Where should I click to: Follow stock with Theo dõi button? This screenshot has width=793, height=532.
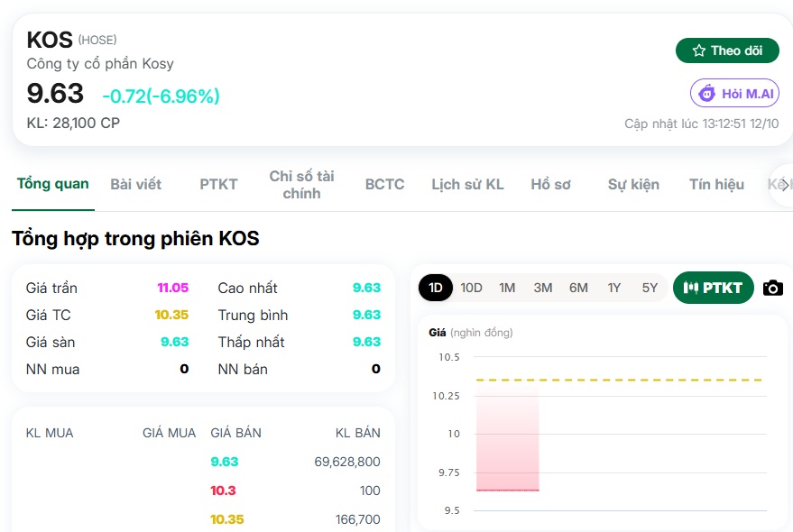click(727, 50)
